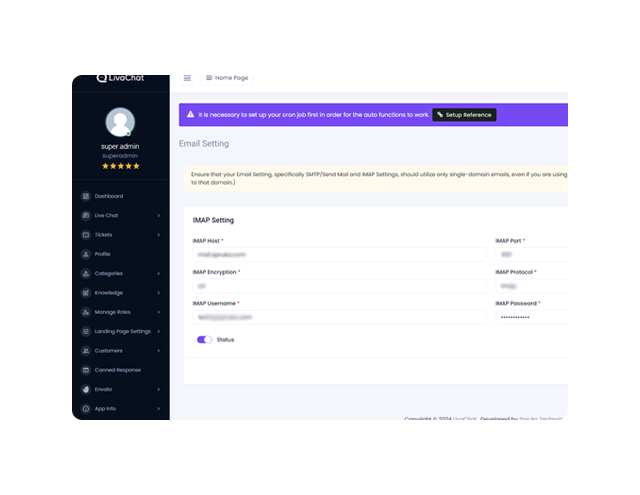Expand the Manage Roles menu chevron
640x495 pixels.
159,312
